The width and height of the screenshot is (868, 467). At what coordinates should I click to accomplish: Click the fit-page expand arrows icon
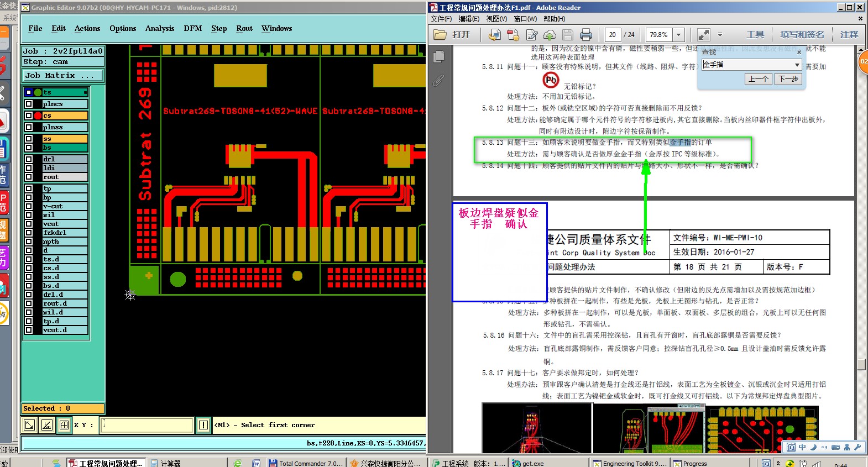[x=704, y=35]
